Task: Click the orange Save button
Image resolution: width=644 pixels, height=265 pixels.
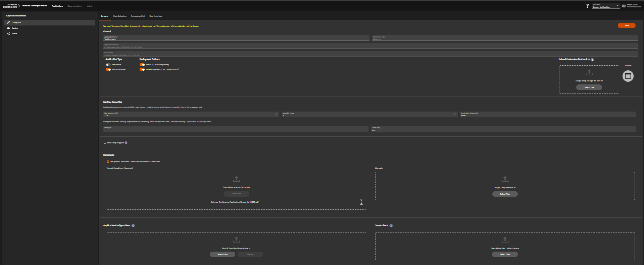Action: point(626,25)
